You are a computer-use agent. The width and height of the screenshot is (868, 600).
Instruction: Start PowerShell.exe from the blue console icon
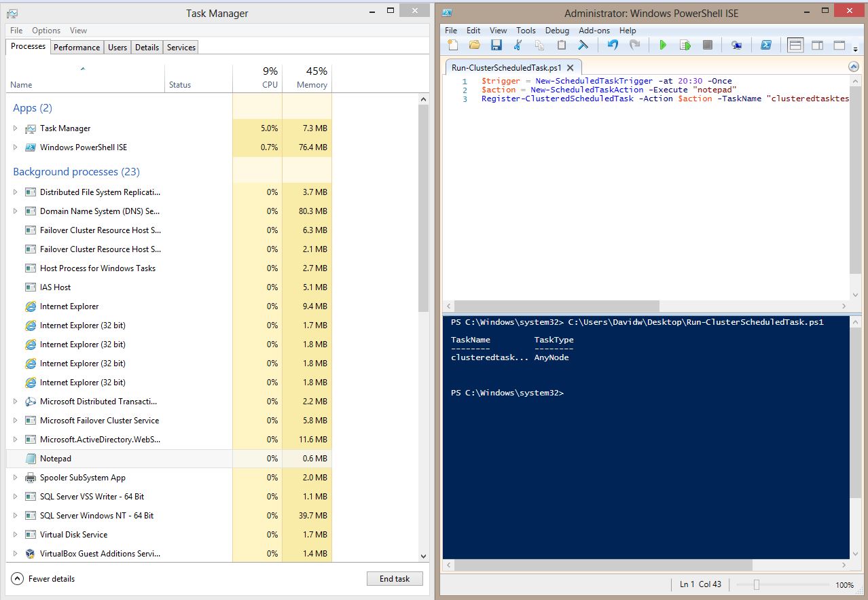click(x=765, y=46)
